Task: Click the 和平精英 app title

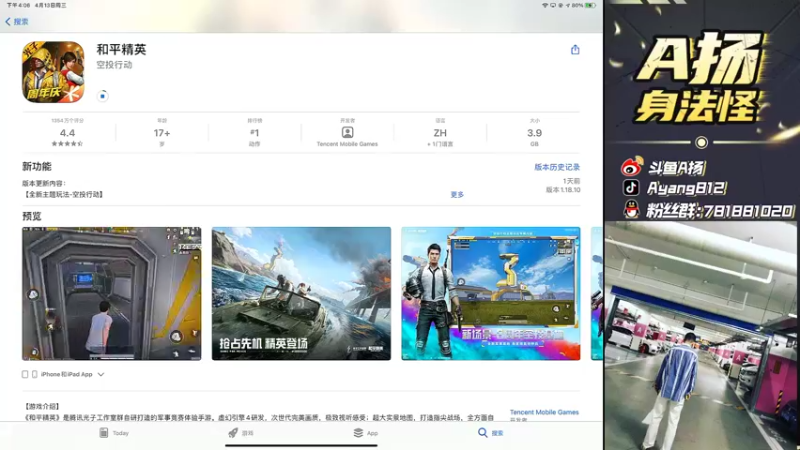Action: coord(121,49)
